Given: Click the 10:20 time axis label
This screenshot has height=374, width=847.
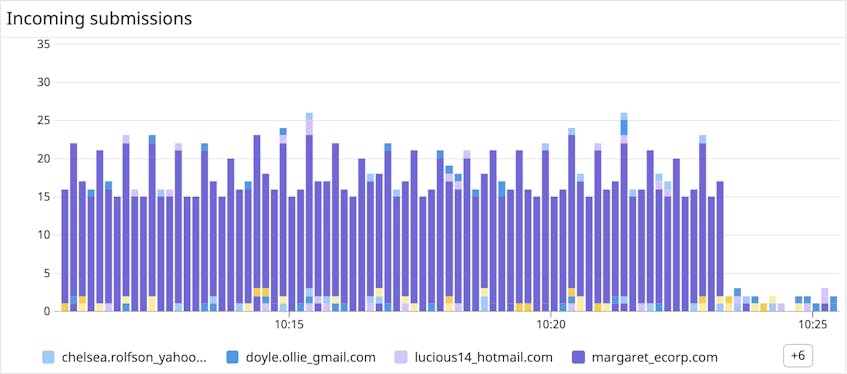Looking at the screenshot, I should [x=550, y=325].
